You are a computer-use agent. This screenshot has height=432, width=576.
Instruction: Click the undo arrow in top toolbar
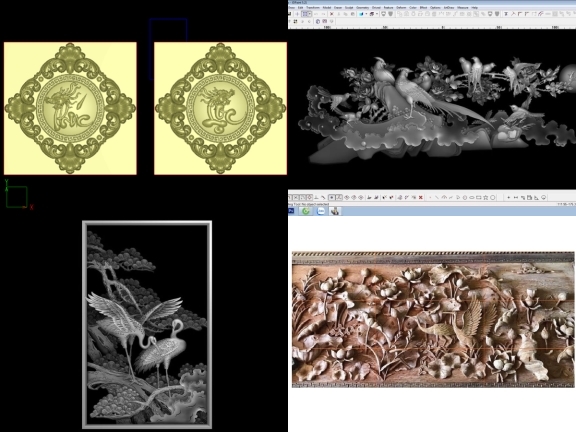(316, 14)
